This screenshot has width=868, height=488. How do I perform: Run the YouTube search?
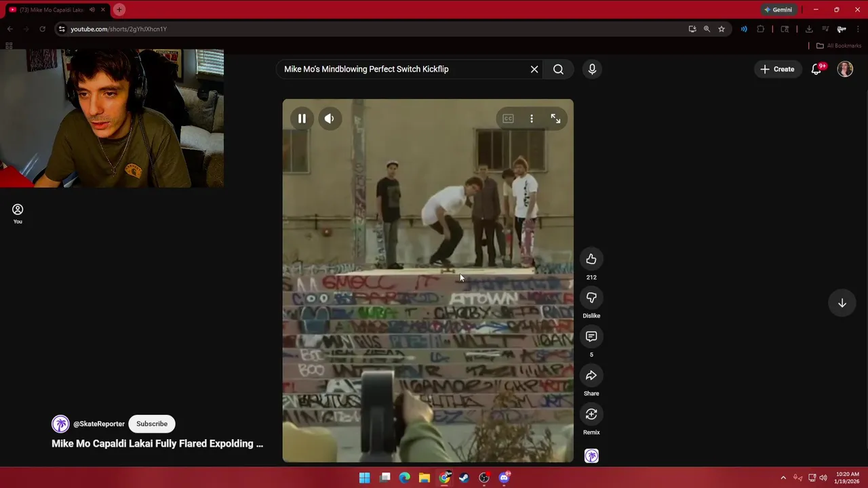tap(558, 69)
